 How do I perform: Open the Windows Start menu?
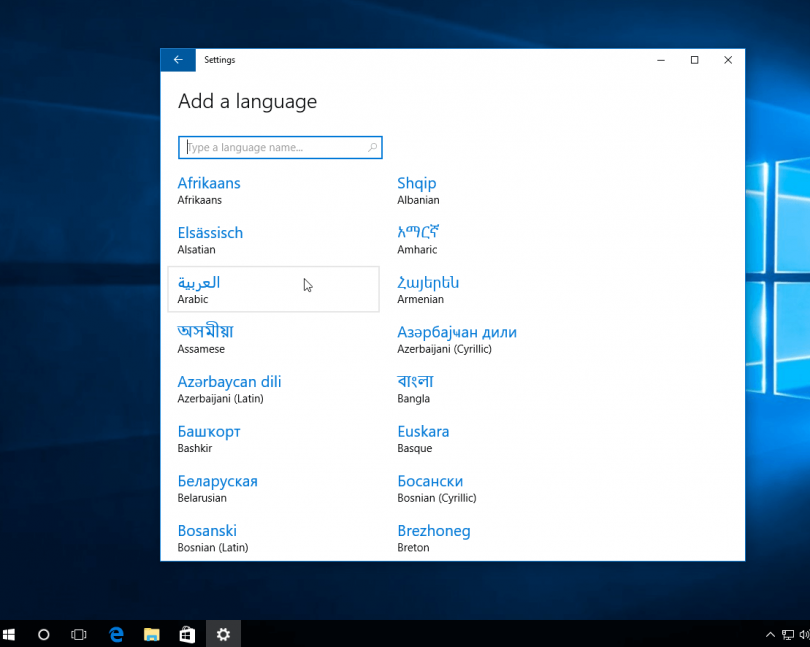[10, 634]
